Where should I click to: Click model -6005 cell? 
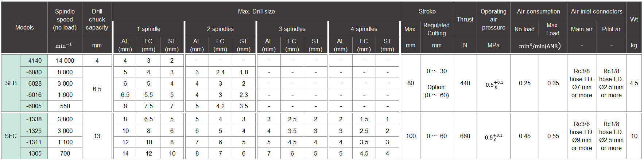click(34, 106)
